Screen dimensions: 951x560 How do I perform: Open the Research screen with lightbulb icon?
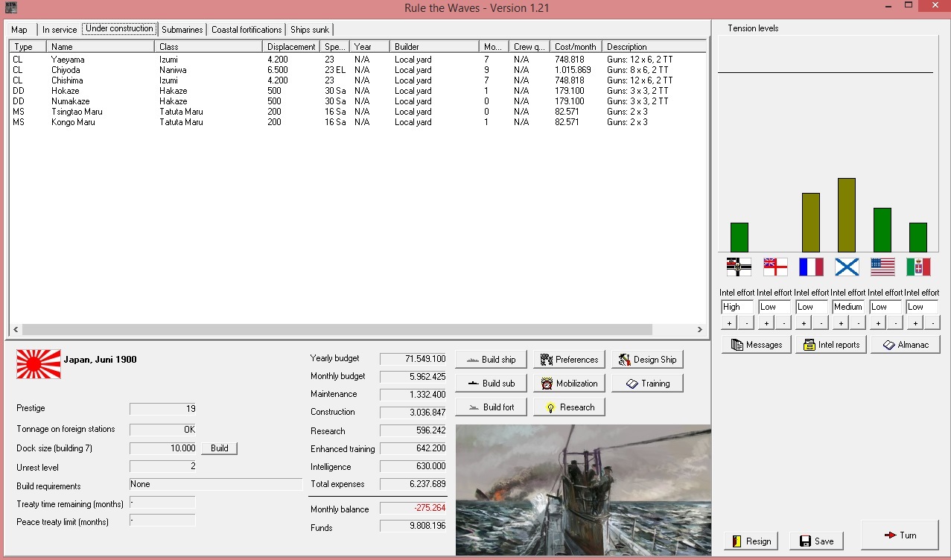[x=569, y=407]
